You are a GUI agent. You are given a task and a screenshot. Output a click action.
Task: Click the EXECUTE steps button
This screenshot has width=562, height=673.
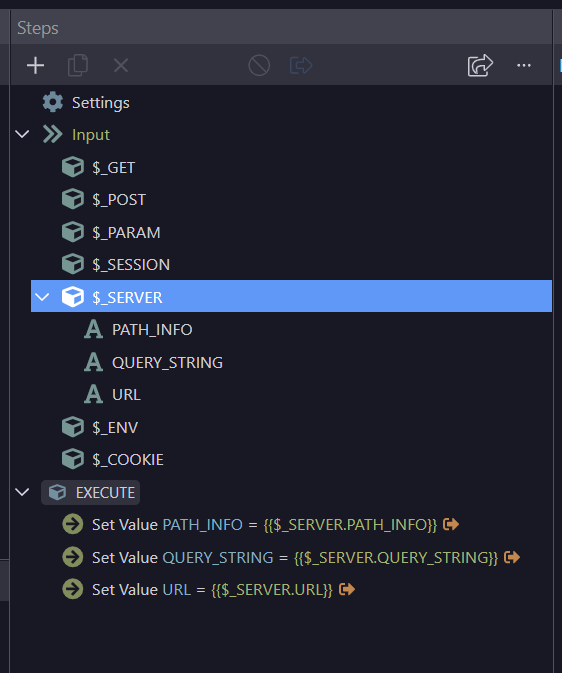click(x=91, y=492)
